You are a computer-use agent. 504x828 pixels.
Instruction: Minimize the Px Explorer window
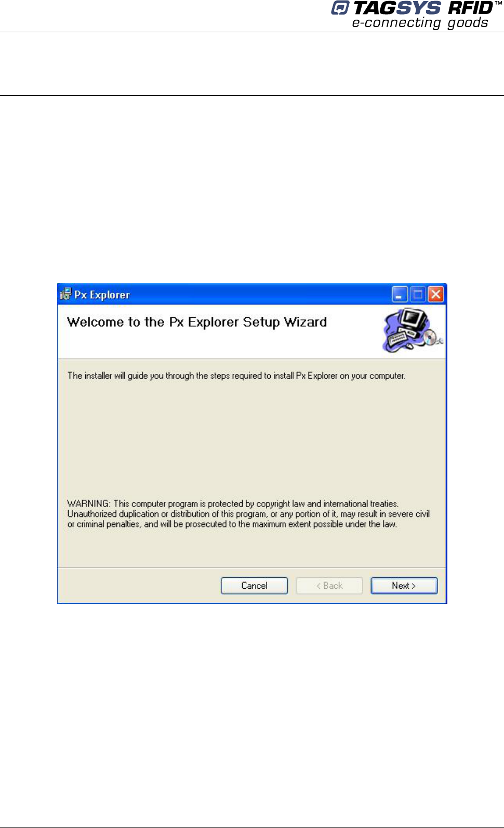(400, 294)
